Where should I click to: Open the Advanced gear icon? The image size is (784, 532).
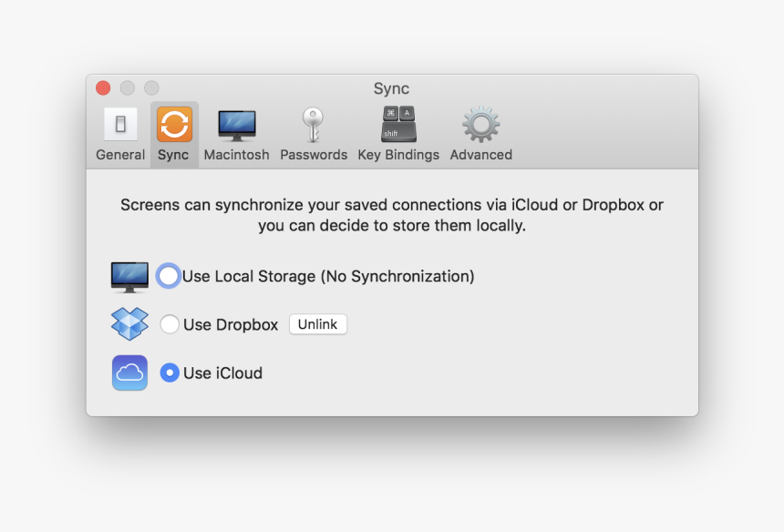click(x=480, y=125)
